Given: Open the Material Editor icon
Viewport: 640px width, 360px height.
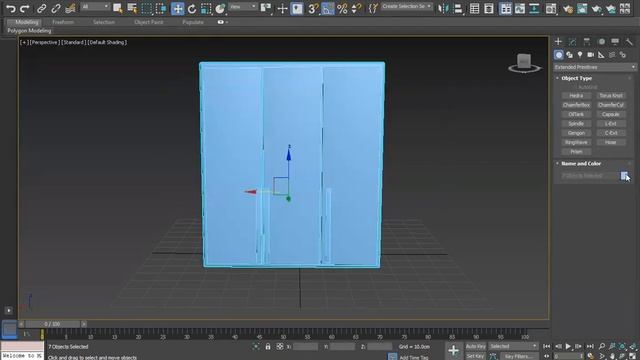Looking at the screenshot, I should click(x=551, y=8).
